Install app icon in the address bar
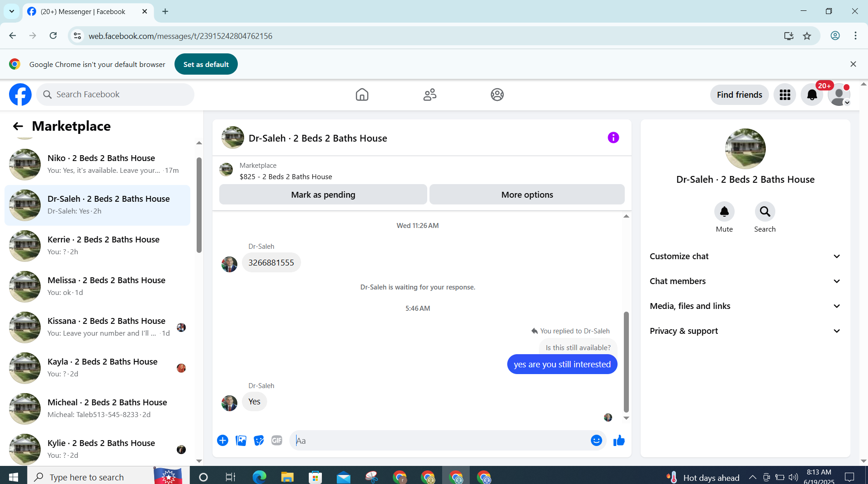This screenshot has width=868, height=484. coord(789,36)
